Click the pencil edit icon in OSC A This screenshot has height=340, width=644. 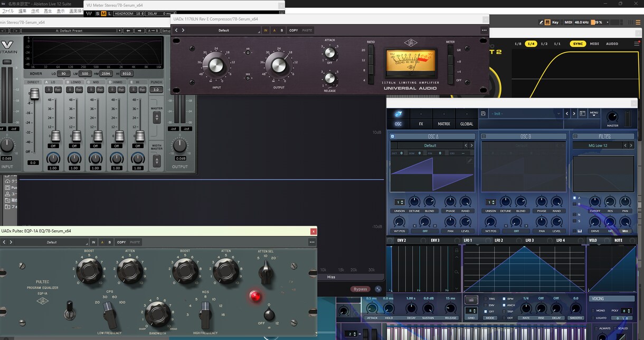click(x=470, y=160)
